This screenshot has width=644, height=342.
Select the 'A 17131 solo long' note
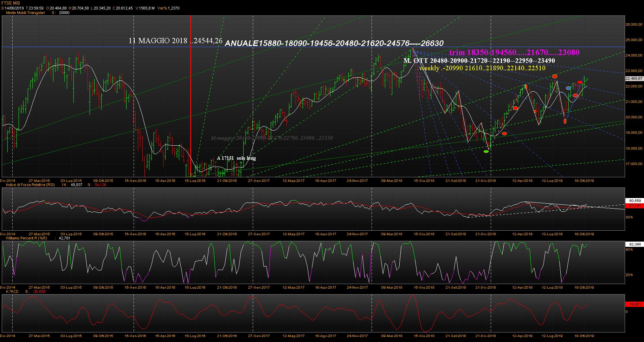[x=236, y=158]
